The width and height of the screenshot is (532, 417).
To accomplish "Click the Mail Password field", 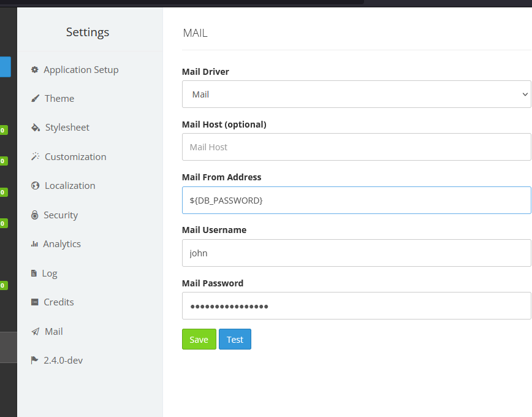I will pyautogui.click(x=356, y=306).
